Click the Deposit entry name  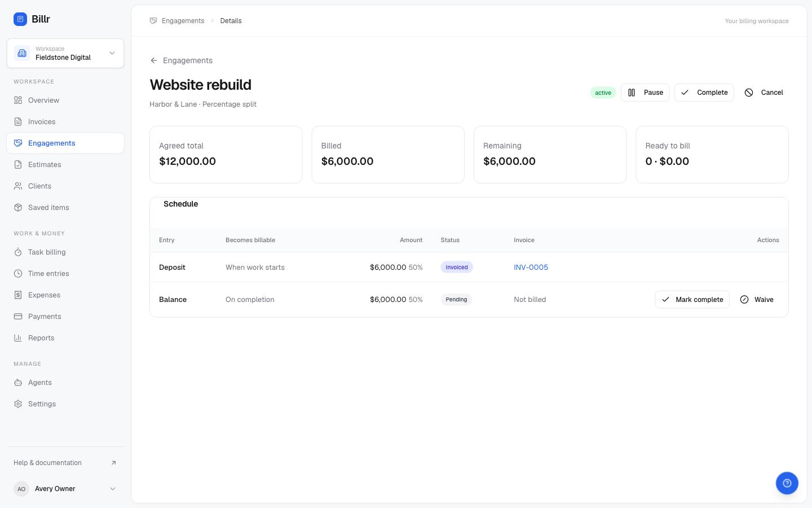(172, 268)
